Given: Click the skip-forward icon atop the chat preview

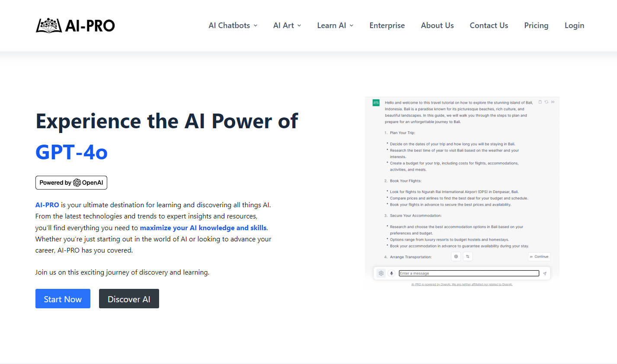Looking at the screenshot, I should coord(553,102).
